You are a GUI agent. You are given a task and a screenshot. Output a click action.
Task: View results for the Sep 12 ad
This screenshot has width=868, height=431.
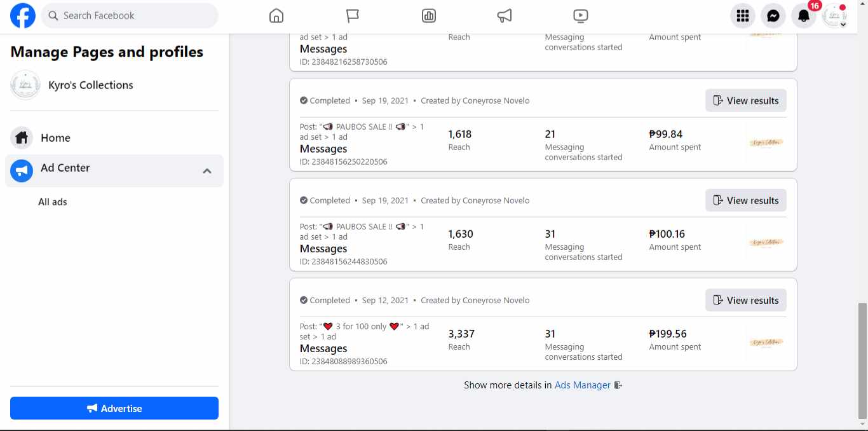pyautogui.click(x=745, y=300)
